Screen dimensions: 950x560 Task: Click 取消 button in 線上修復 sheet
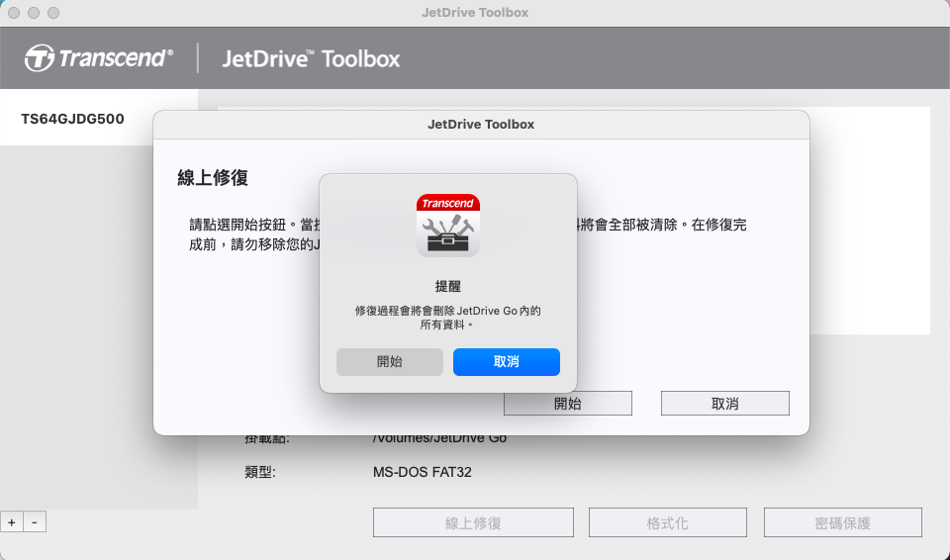(725, 404)
